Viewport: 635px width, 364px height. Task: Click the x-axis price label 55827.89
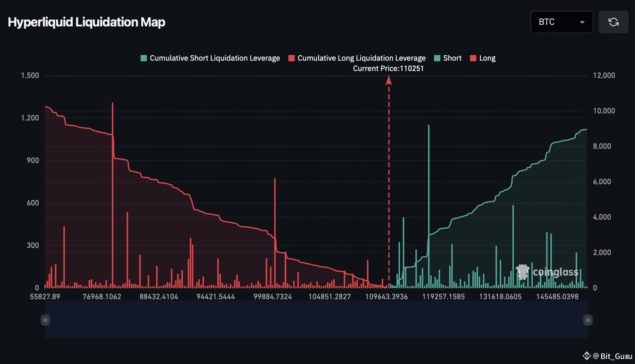click(x=45, y=296)
